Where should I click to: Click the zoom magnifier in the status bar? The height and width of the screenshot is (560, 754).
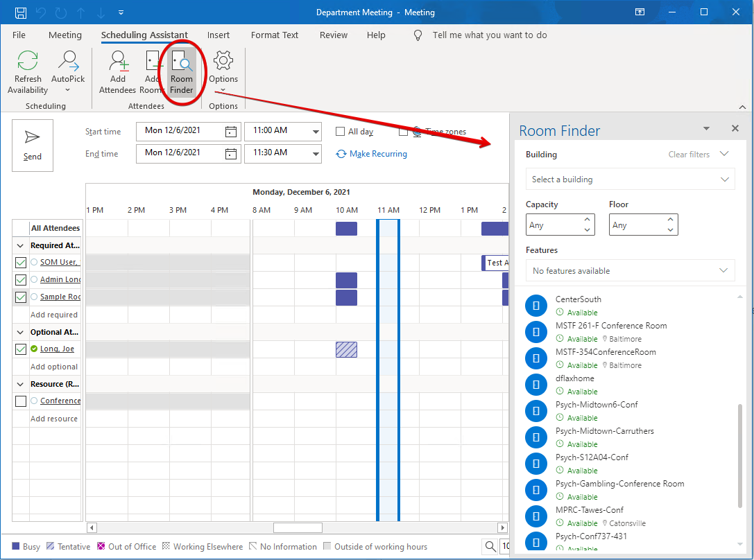490,546
